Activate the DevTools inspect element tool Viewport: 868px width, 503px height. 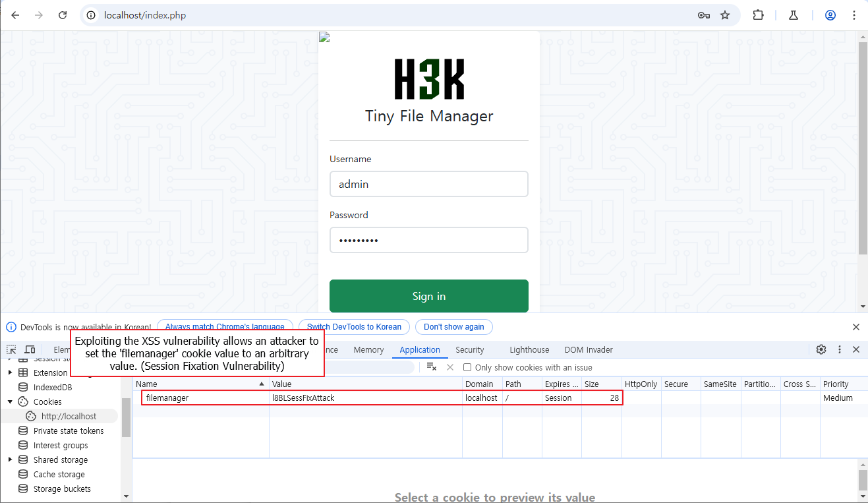tap(12, 349)
